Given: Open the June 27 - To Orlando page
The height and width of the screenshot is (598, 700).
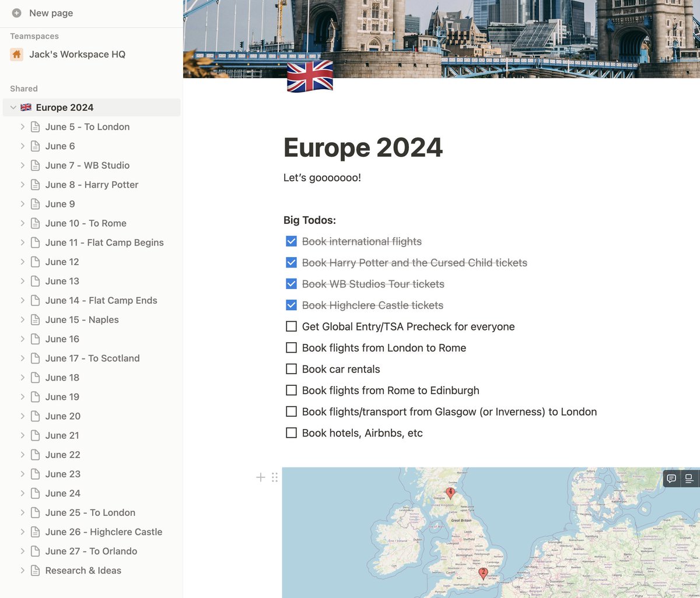Looking at the screenshot, I should click(x=92, y=551).
